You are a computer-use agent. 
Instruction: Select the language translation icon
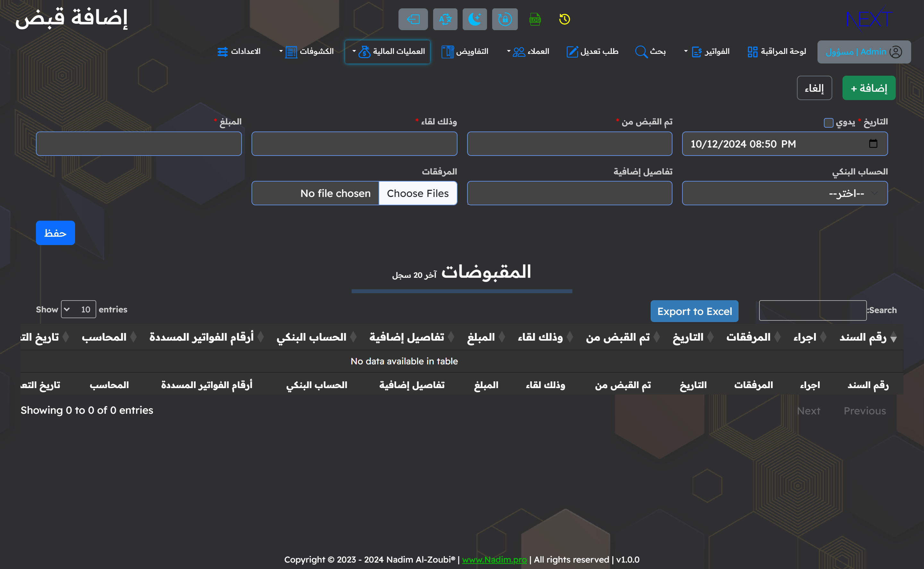pos(445,19)
